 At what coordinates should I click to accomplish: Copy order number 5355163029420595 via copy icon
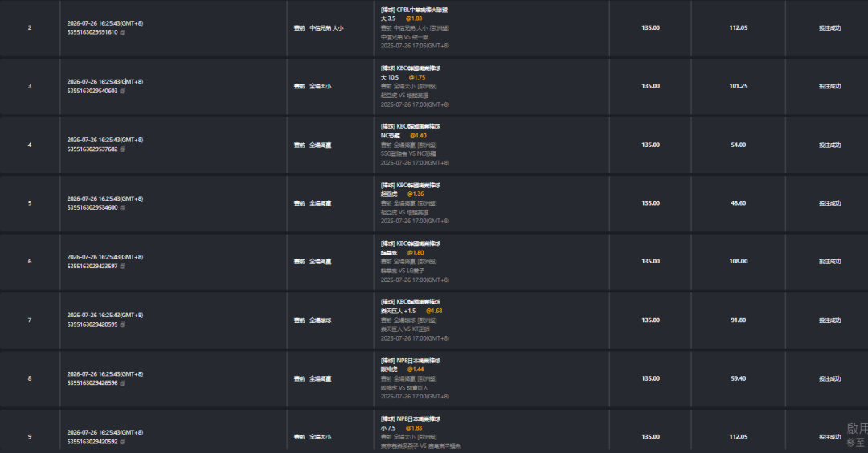click(123, 324)
